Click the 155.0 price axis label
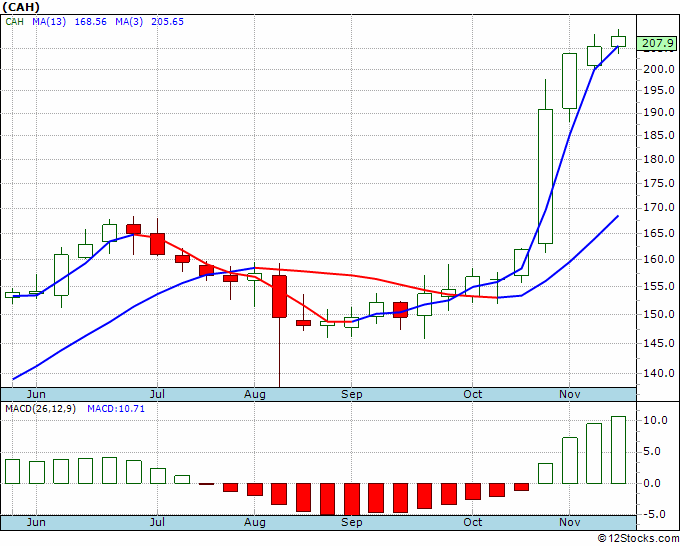This screenshot has height=546, width=680. point(658,286)
